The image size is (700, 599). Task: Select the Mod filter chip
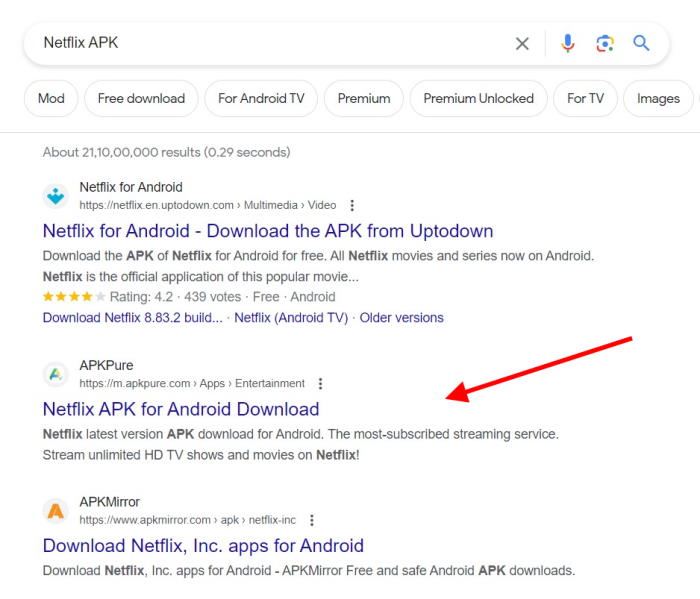point(51,98)
